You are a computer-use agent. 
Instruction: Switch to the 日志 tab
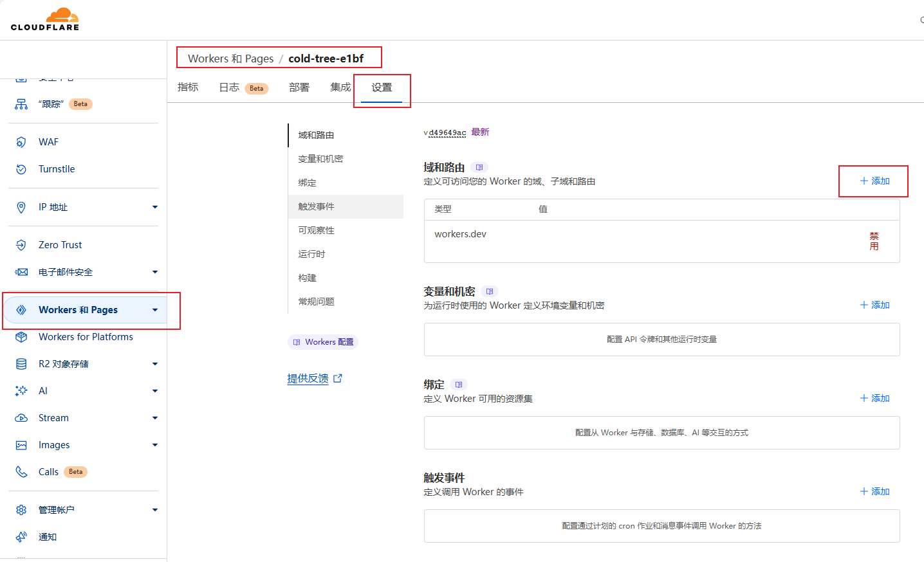[229, 87]
